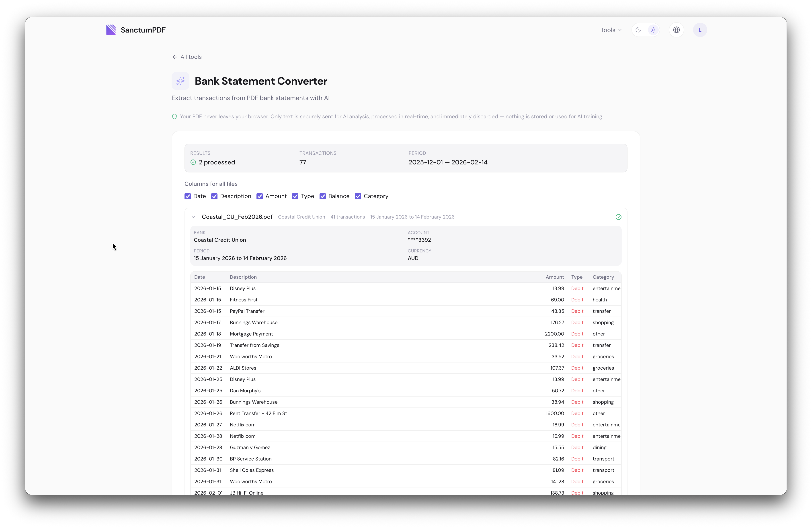The width and height of the screenshot is (812, 528).
Task: Click the ALDI Stores description
Action: pos(243,368)
